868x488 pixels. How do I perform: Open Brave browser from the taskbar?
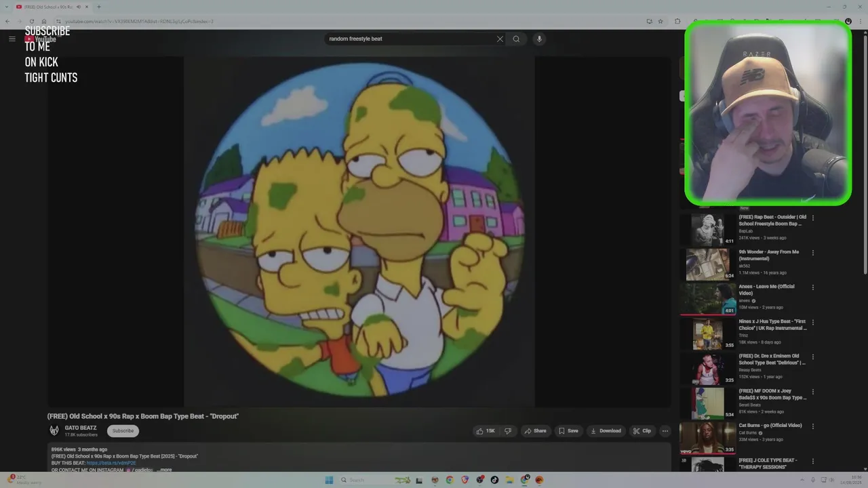point(465,480)
